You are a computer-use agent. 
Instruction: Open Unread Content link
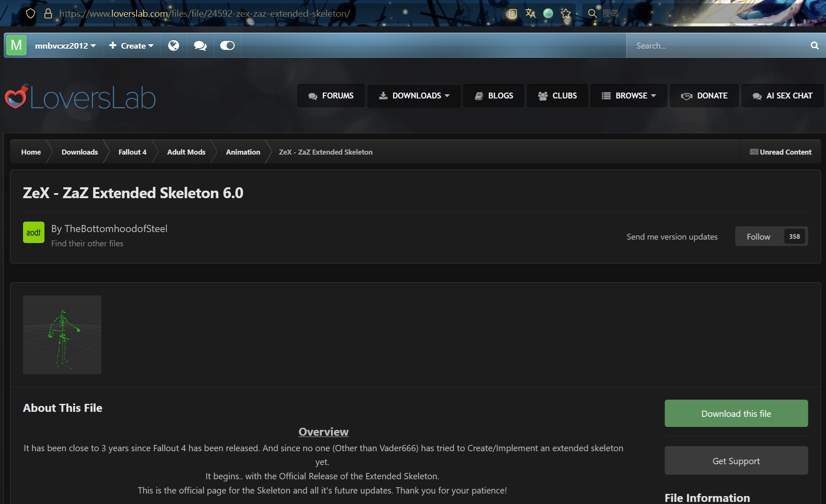pyautogui.click(x=781, y=152)
